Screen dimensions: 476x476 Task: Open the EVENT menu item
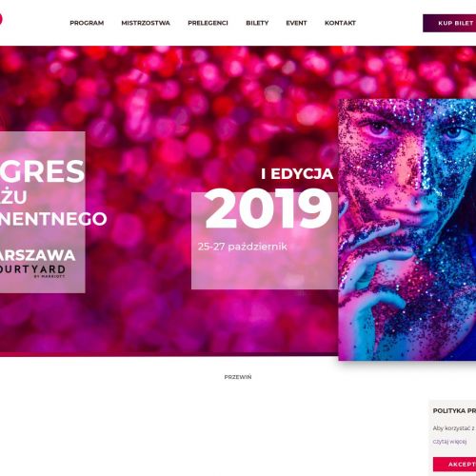pos(296,23)
